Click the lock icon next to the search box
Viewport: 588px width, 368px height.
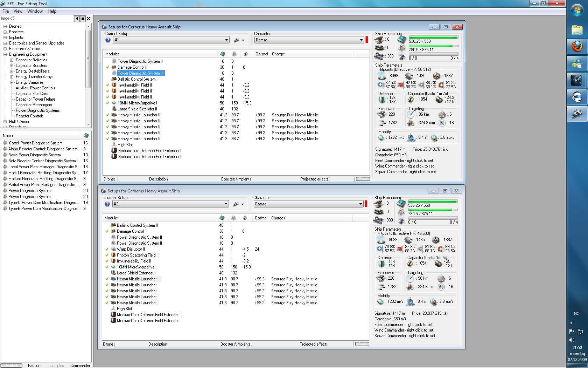(x=83, y=19)
